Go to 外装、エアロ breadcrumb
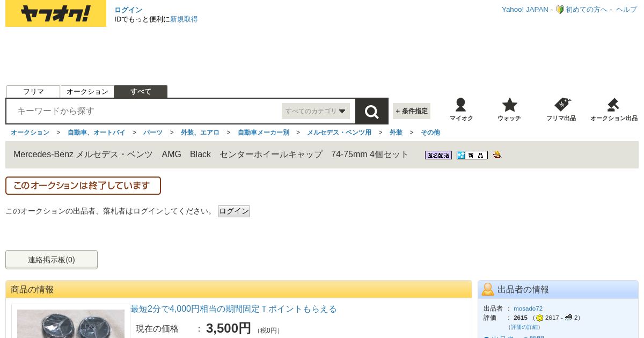The width and height of the screenshot is (644, 338). (x=200, y=133)
